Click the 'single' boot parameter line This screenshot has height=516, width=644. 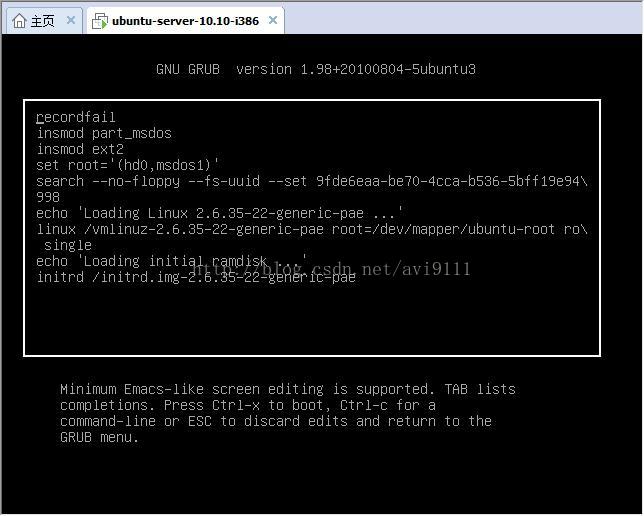click(68, 245)
